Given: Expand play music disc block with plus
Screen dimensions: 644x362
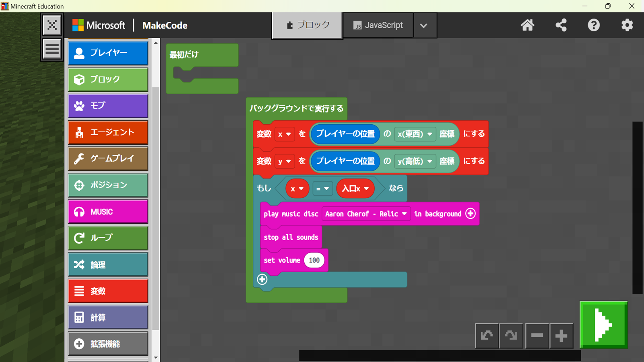Looking at the screenshot, I should coord(471,214).
